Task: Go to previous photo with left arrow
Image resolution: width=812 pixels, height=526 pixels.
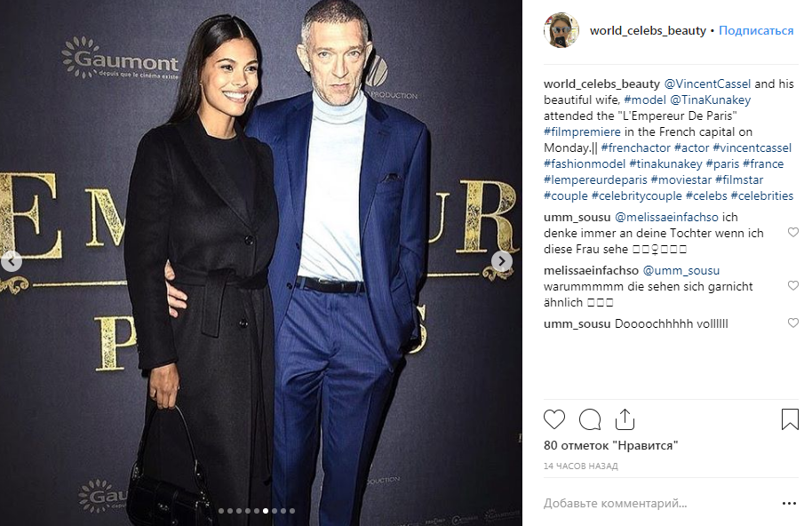Action: 11,261
